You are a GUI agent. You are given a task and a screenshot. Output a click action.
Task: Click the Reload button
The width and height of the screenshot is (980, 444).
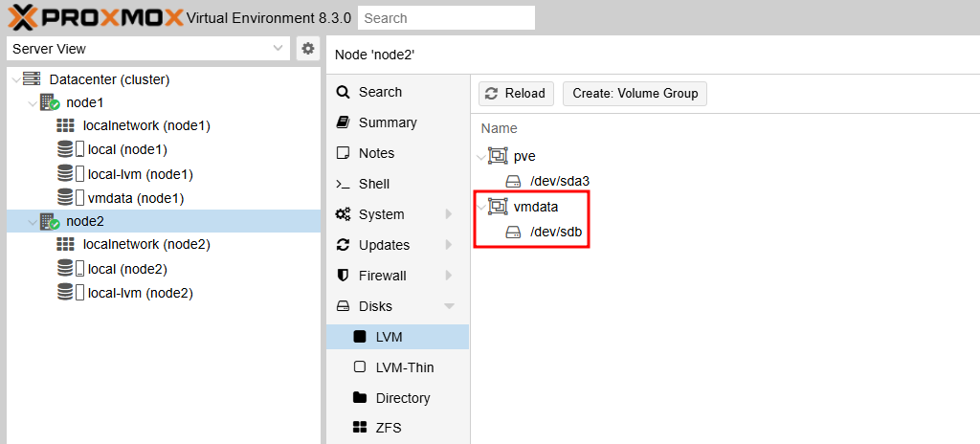pyautogui.click(x=516, y=94)
